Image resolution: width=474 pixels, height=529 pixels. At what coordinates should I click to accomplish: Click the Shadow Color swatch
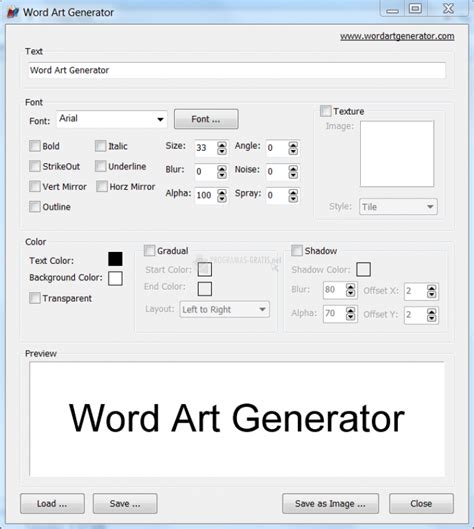(364, 269)
